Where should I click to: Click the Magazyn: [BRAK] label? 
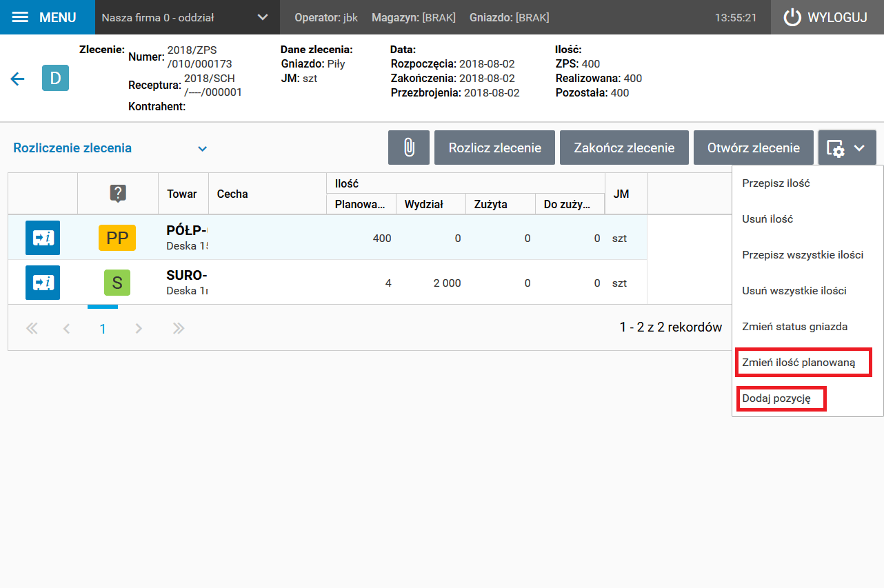click(414, 17)
